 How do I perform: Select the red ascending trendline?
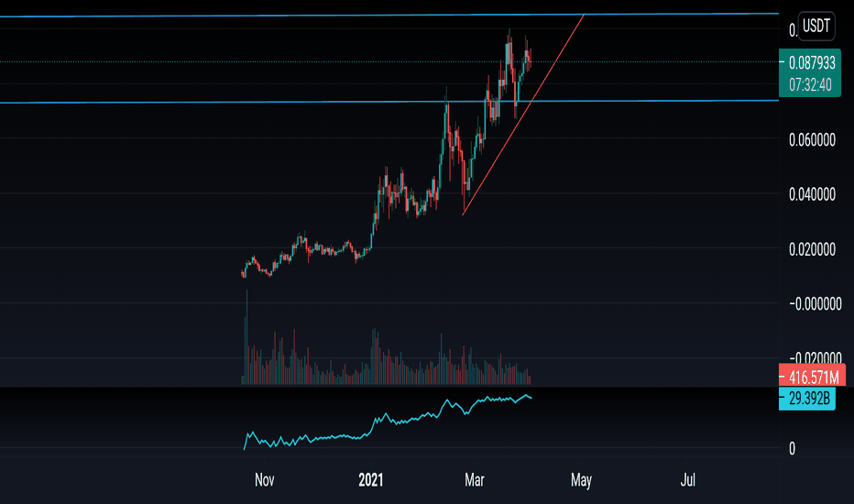click(x=523, y=115)
